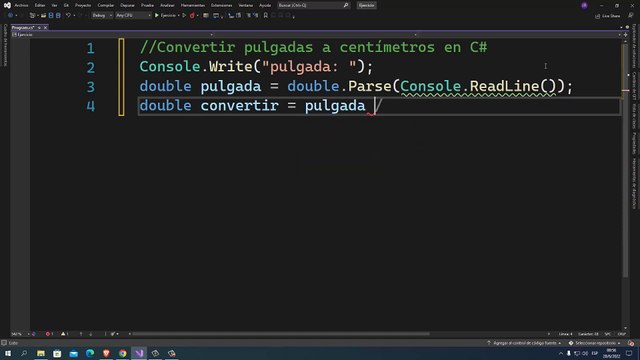Open the Windows Start menu
Viewport: 640px width, 360px height.
(8, 353)
